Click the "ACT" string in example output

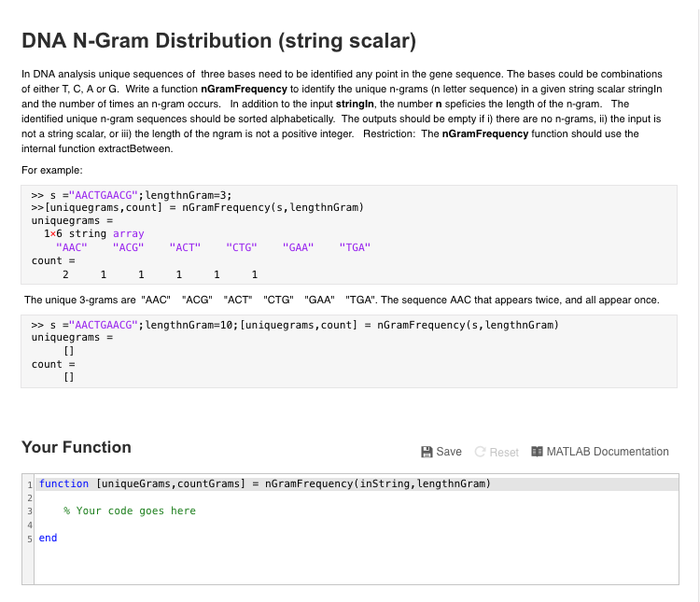pos(185,247)
